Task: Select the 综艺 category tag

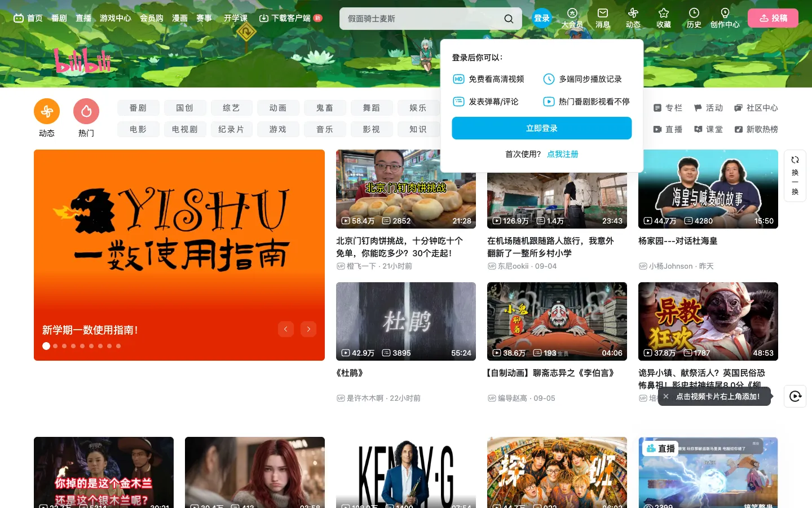Action: point(232,108)
